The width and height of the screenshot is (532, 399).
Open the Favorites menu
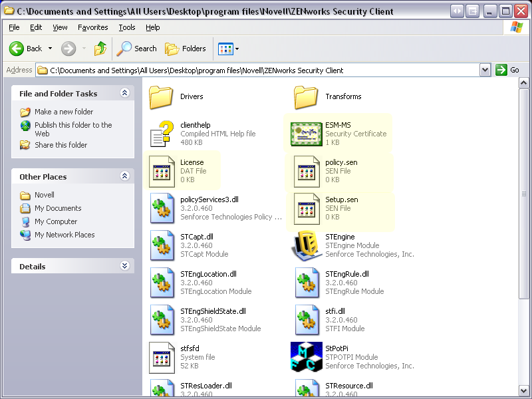pyautogui.click(x=92, y=27)
